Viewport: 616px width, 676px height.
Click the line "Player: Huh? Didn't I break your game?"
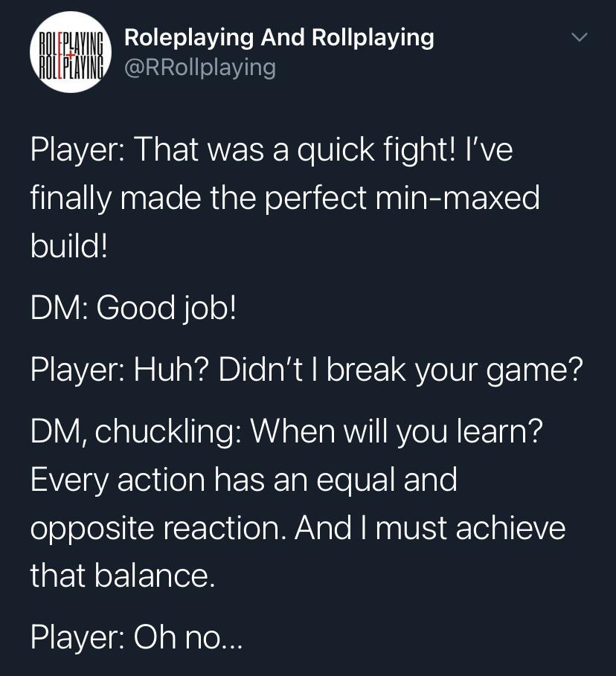coord(307,369)
